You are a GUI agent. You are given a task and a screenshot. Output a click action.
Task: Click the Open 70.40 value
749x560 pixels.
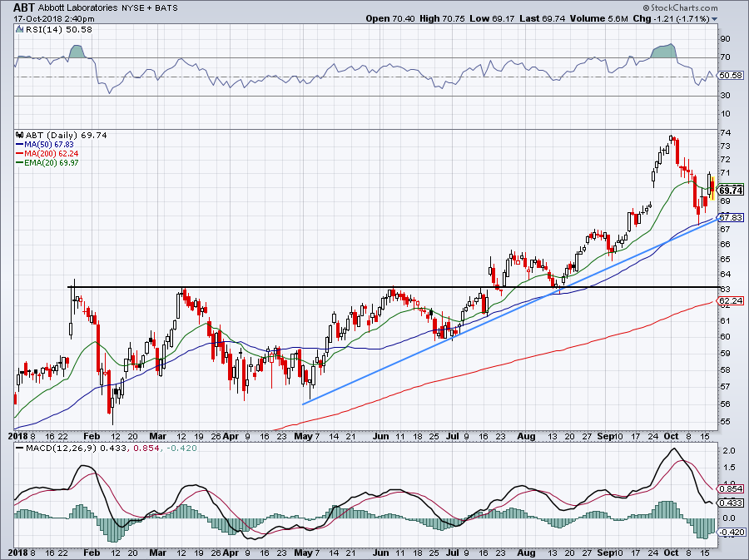click(x=390, y=18)
